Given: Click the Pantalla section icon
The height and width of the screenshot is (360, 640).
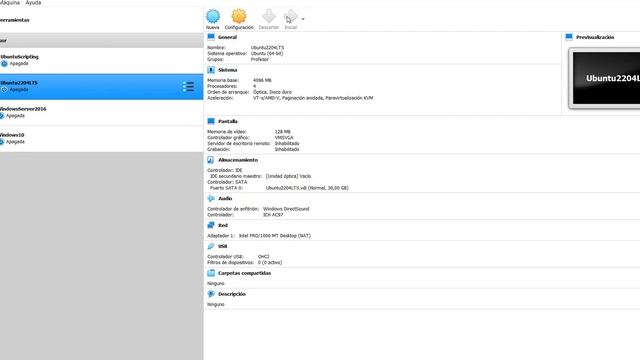Looking at the screenshot, I should click(211, 121).
